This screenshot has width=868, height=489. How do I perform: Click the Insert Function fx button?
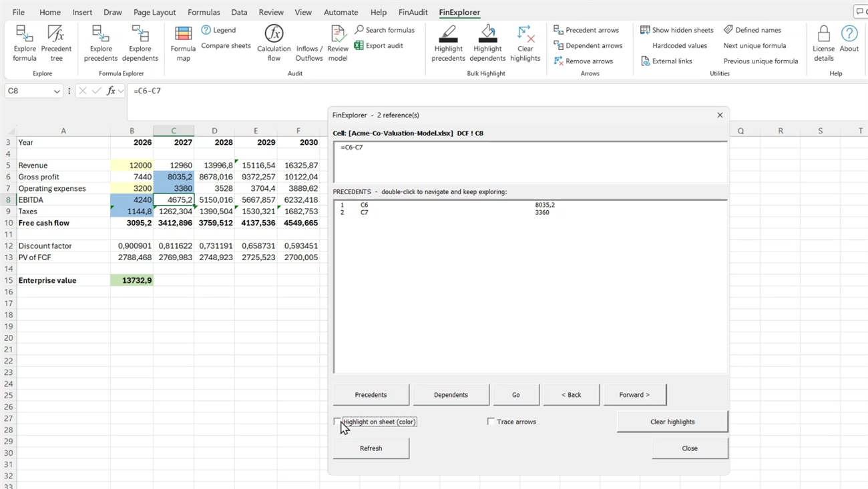click(x=111, y=91)
